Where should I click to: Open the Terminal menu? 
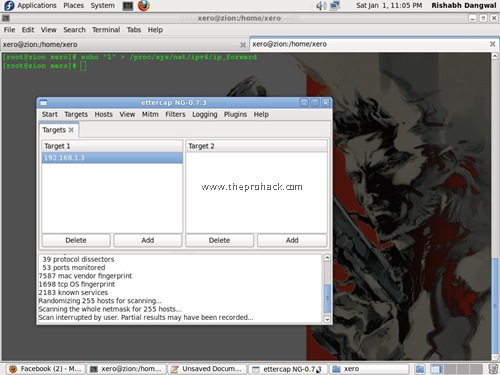click(x=106, y=30)
